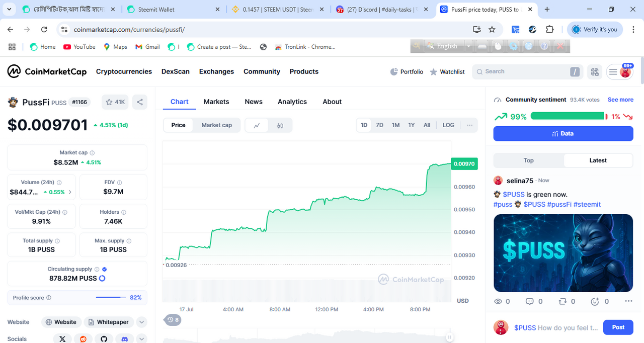Viewport: 644px width, 343px height.
Task: Select the Market cap chart toggle
Action: (217, 125)
